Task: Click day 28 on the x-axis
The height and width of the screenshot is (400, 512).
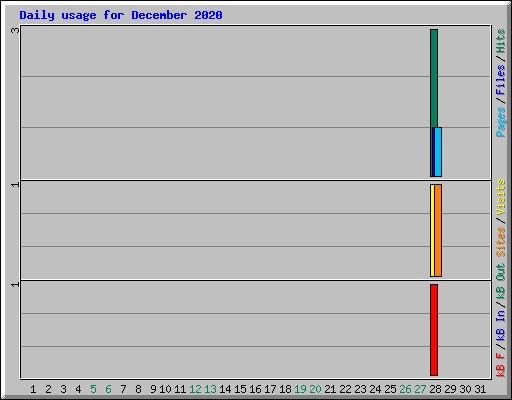Action: point(435,389)
